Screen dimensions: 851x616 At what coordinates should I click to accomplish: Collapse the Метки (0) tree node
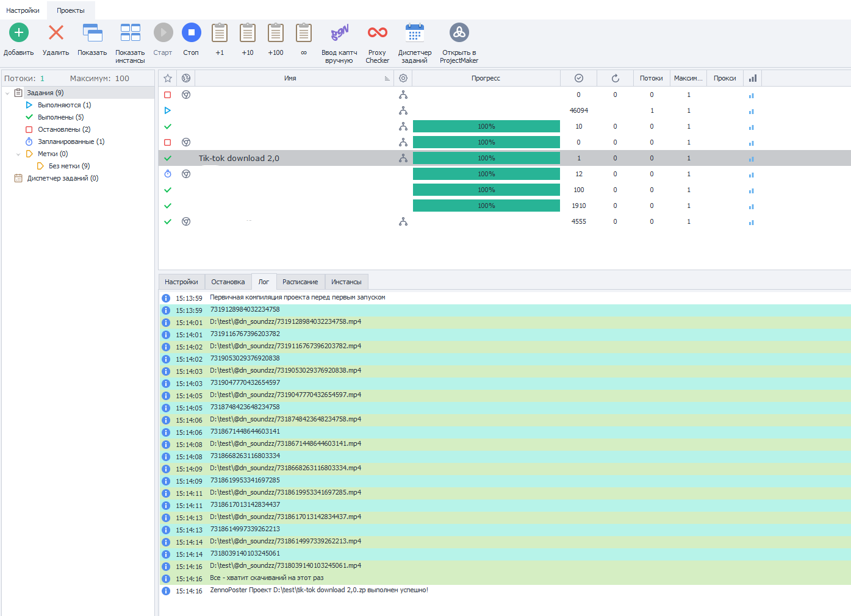18,154
